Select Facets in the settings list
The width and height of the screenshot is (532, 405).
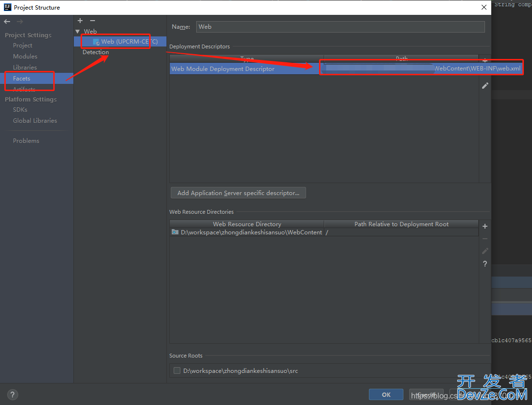(36, 78)
